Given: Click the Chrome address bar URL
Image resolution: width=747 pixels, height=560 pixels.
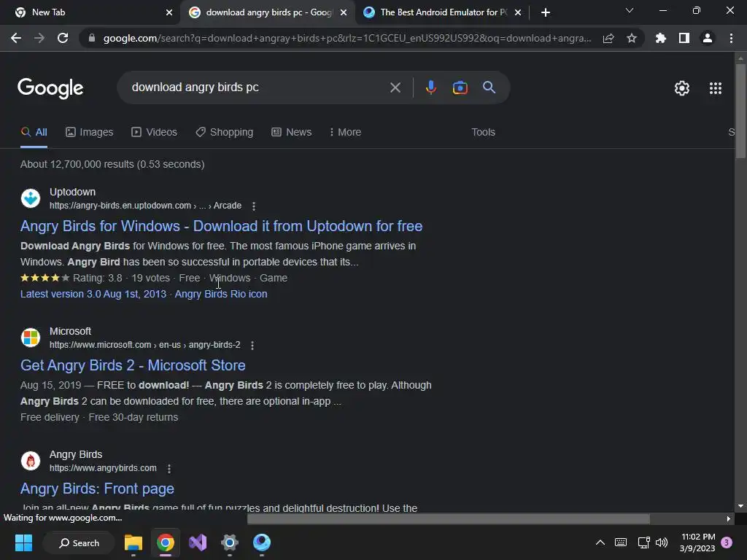Looking at the screenshot, I should pyautogui.click(x=347, y=38).
